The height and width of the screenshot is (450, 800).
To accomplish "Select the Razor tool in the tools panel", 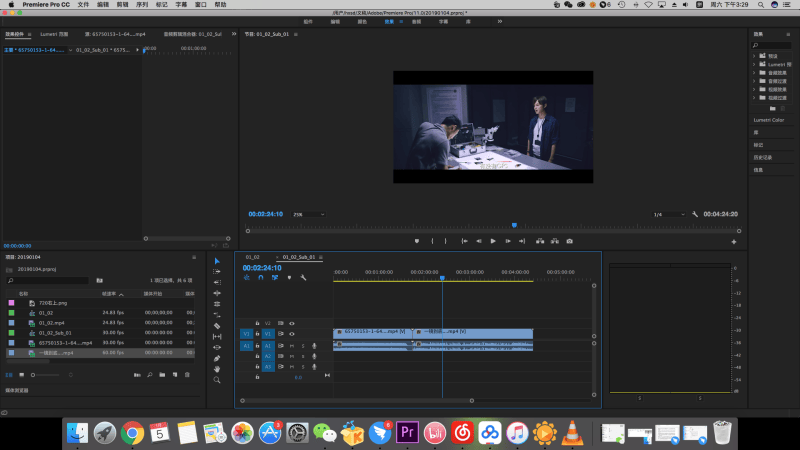I will pos(217,325).
